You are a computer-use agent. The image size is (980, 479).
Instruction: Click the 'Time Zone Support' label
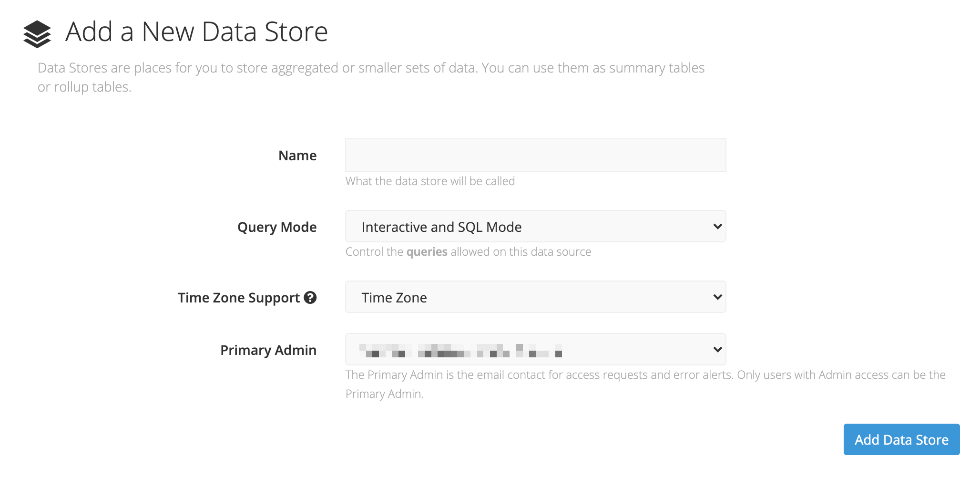pyautogui.click(x=239, y=298)
